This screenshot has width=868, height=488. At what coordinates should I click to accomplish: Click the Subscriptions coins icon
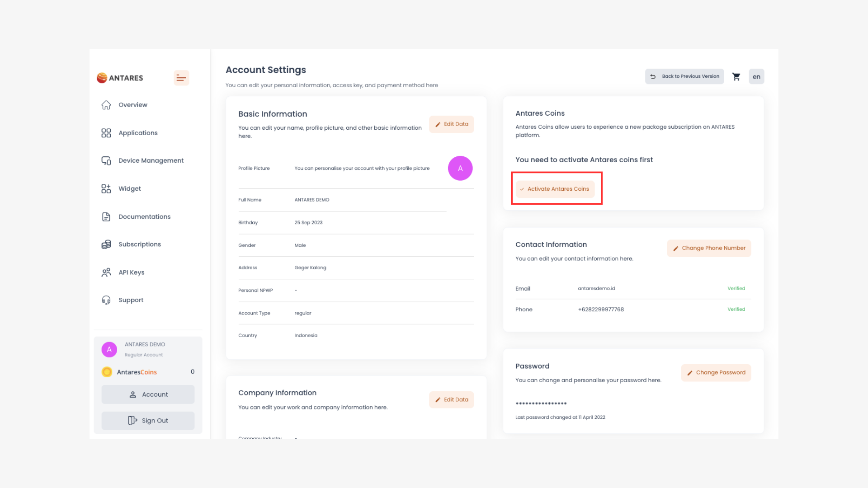point(106,244)
